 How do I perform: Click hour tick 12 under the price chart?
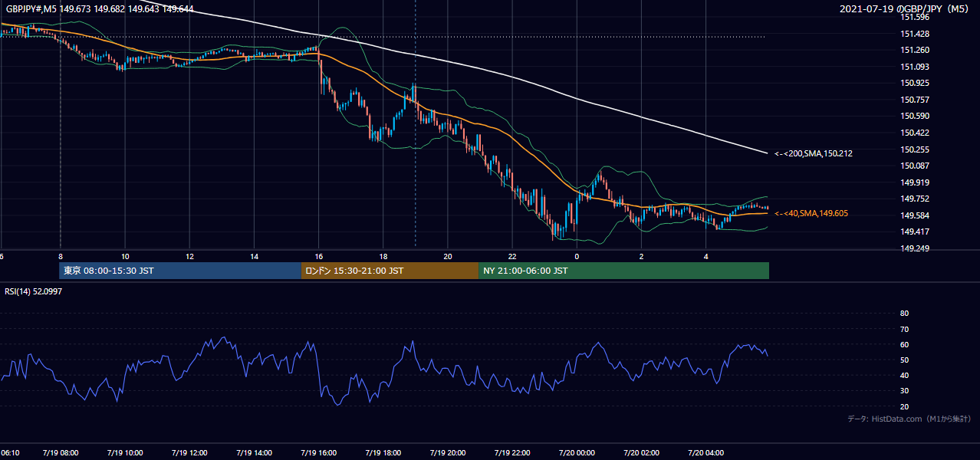[x=189, y=256]
